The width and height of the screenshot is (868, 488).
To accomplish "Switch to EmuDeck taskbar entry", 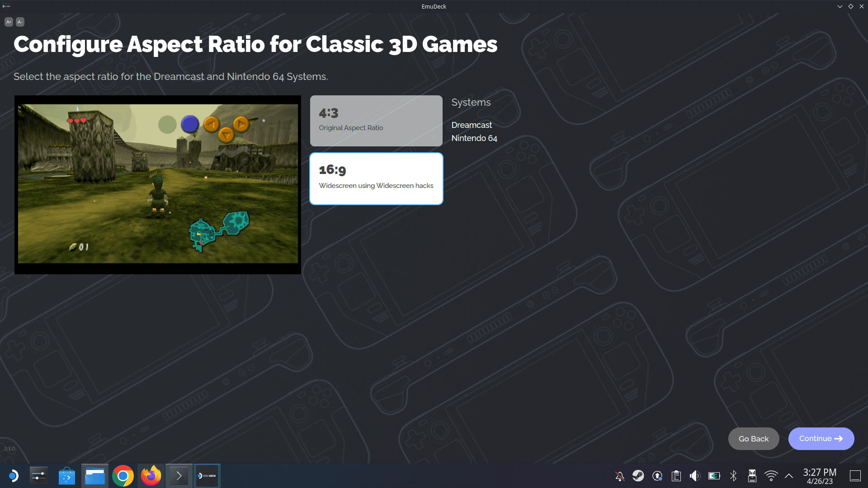I will point(207,476).
